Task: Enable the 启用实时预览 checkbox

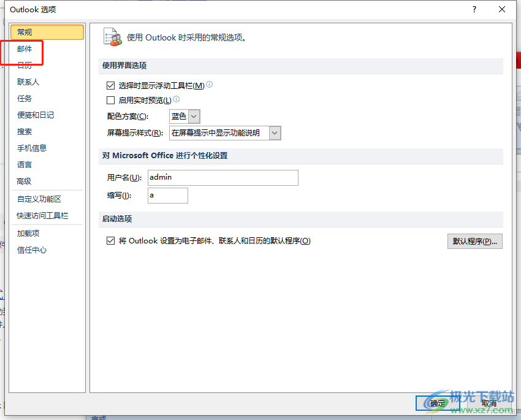Action: [x=111, y=100]
